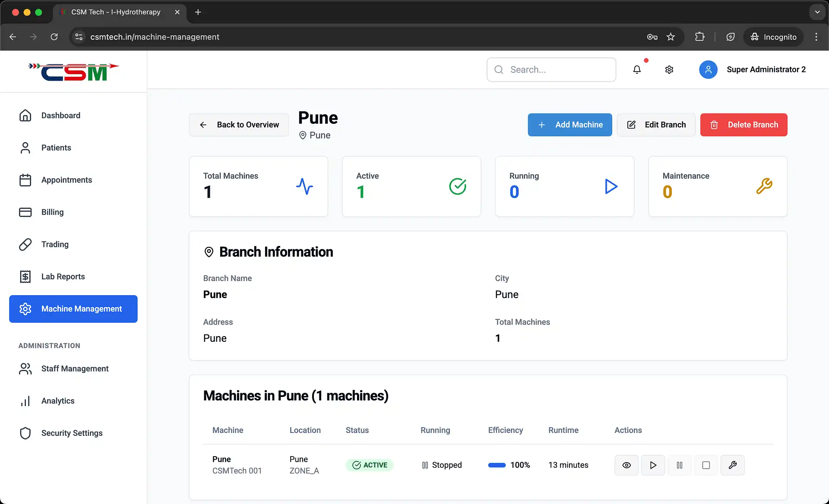This screenshot has width=829, height=504.
Task: Open Lab Reports
Action: pos(73,277)
